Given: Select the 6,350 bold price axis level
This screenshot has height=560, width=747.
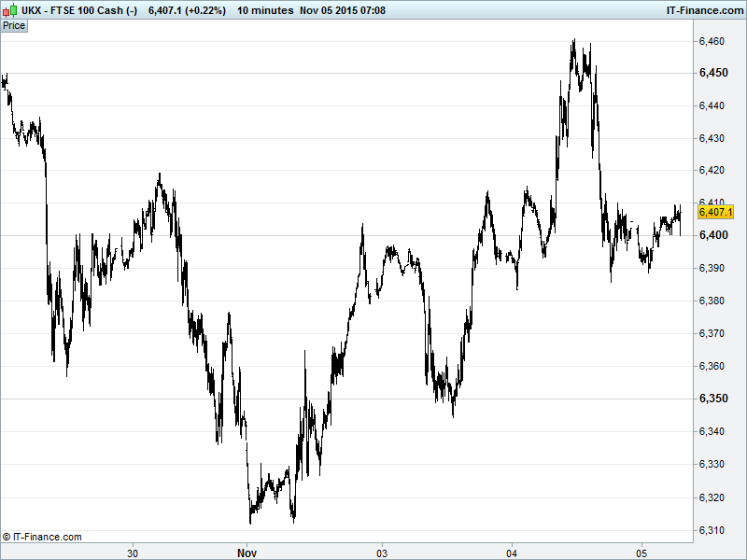Looking at the screenshot, I should click(712, 399).
